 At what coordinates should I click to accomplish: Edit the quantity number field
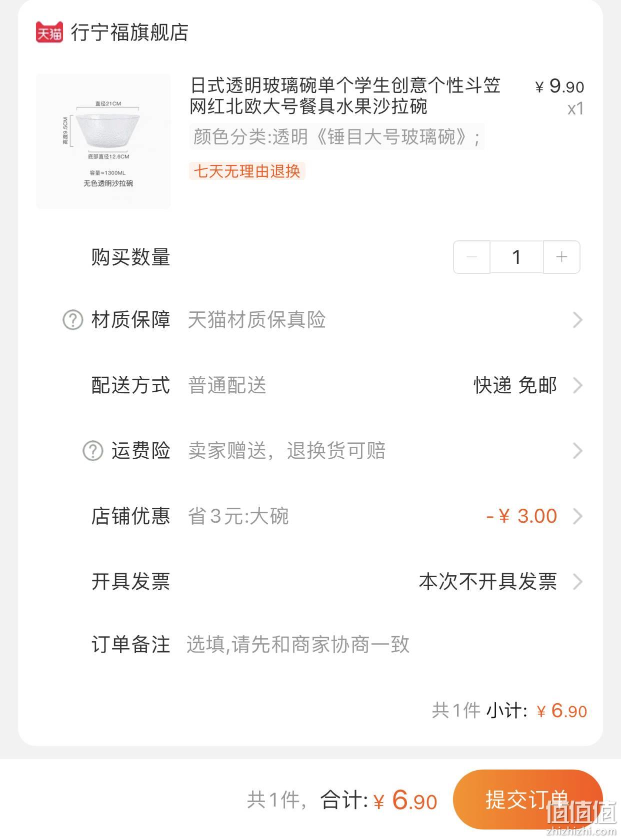tap(516, 257)
